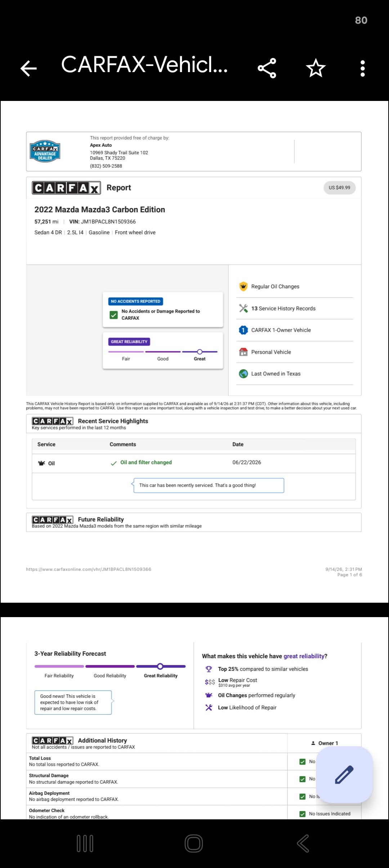Tap the NO ACCIDENTS REPORTED blue tag
Screen dimensions: 389x868
pos(135,301)
